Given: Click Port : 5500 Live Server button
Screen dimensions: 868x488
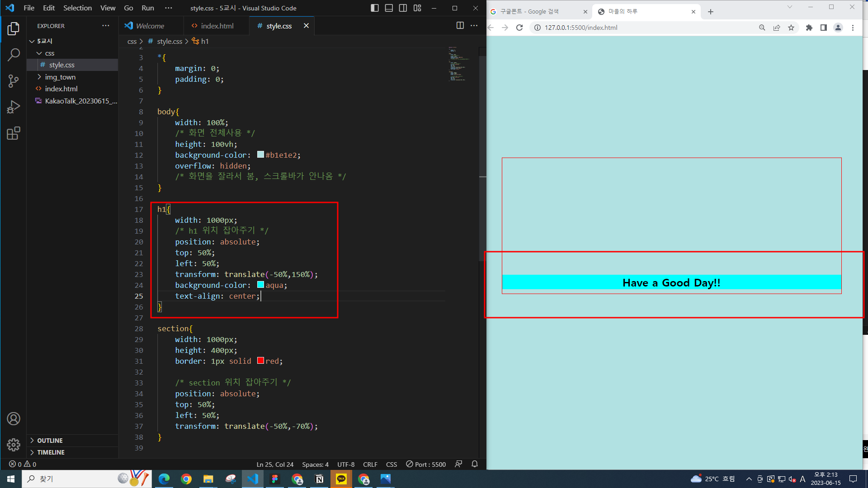Looking at the screenshot, I should 426,464.
